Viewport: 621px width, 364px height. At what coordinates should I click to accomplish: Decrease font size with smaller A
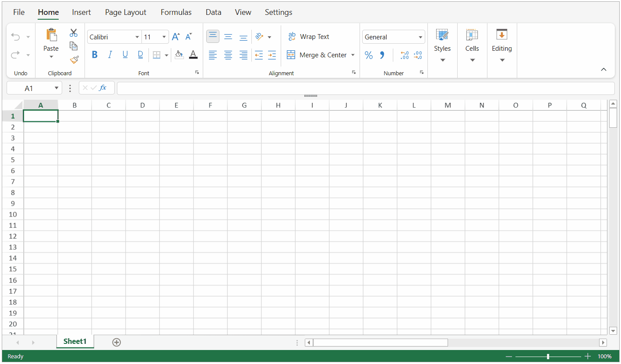(x=189, y=37)
